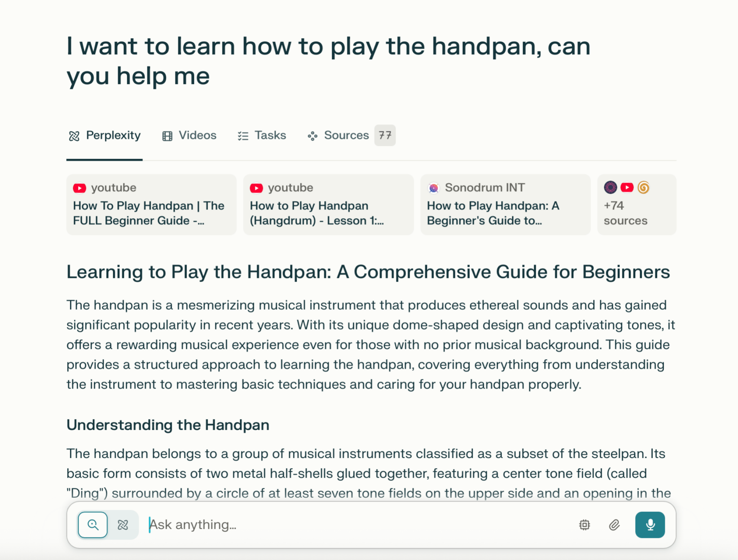Screen dimensions: 738x560
Task: Click the microphone voice input button
Action: [x=650, y=525]
